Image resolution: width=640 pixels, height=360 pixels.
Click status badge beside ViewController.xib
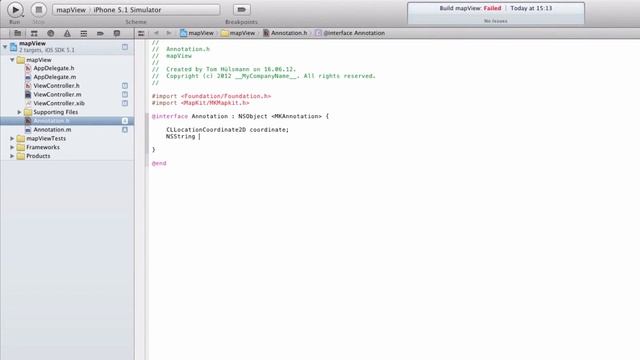pyautogui.click(x=125, y=103)
